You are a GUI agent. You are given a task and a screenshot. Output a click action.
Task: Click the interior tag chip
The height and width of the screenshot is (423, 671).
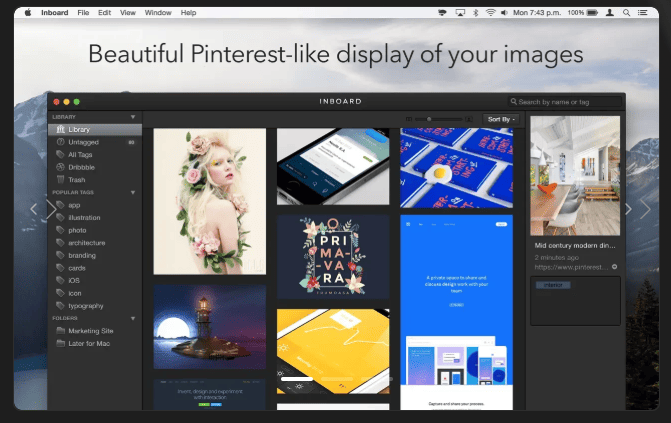[552, 285]
